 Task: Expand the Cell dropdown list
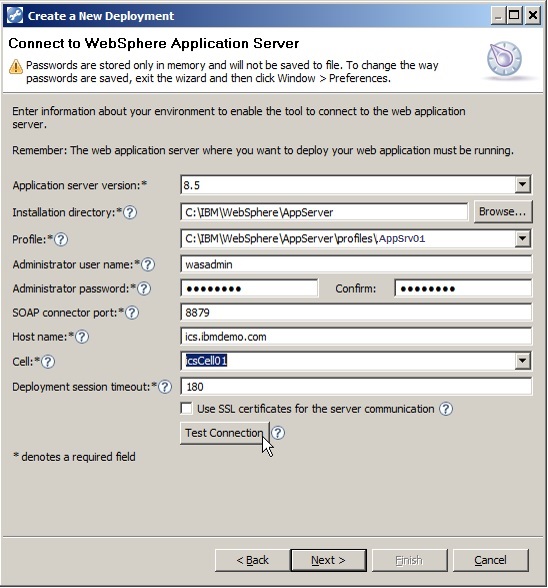(522, 361)
